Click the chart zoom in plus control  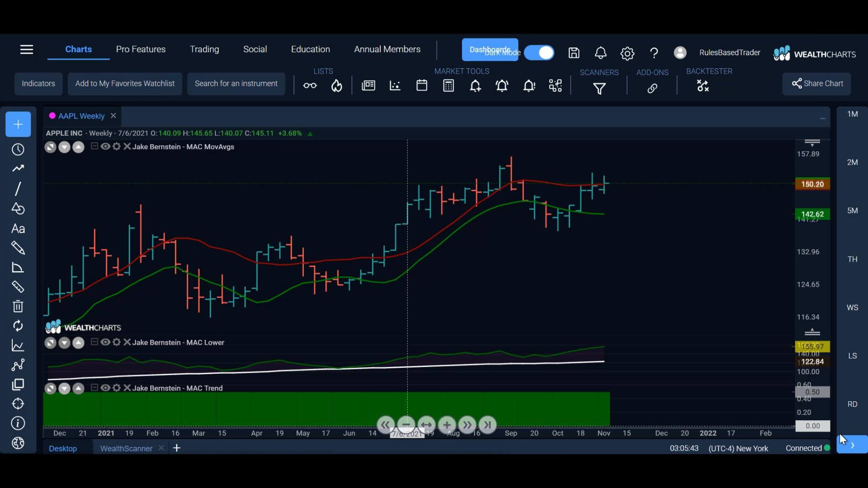point(447,425)
